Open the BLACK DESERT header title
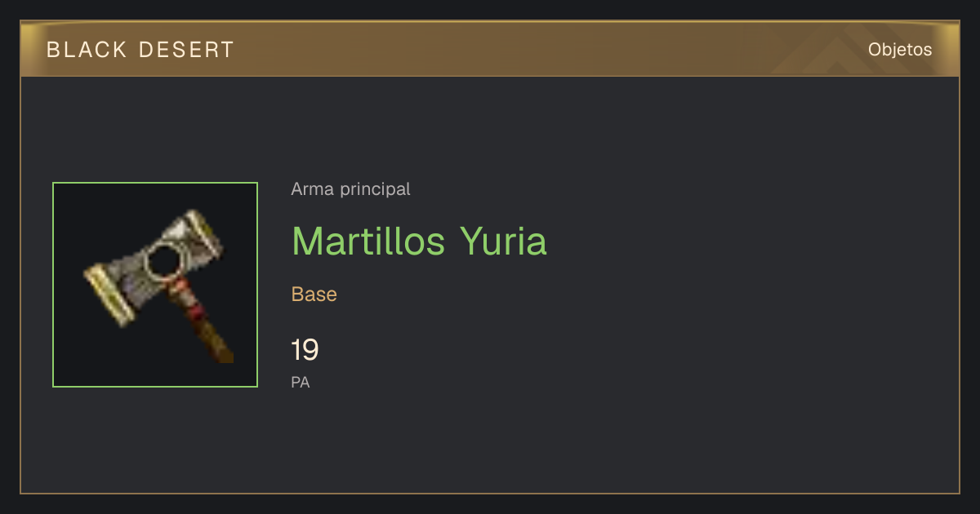Viewport: 980px width, 514px height. 140,50
